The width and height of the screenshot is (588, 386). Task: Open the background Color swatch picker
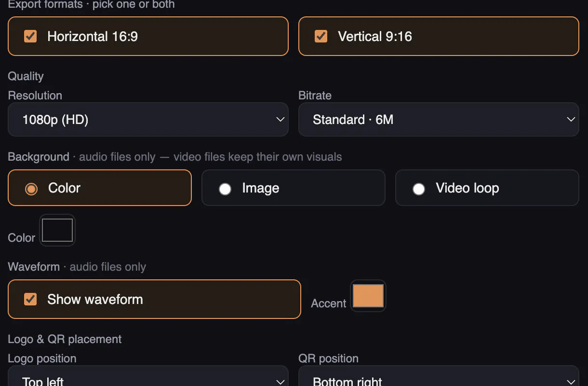[x=57, y=230]
